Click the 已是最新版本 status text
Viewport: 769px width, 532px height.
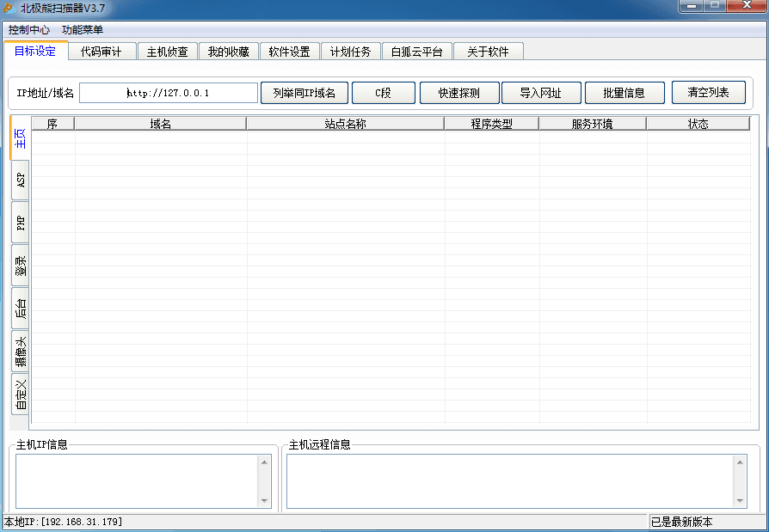tap(682, 522)
